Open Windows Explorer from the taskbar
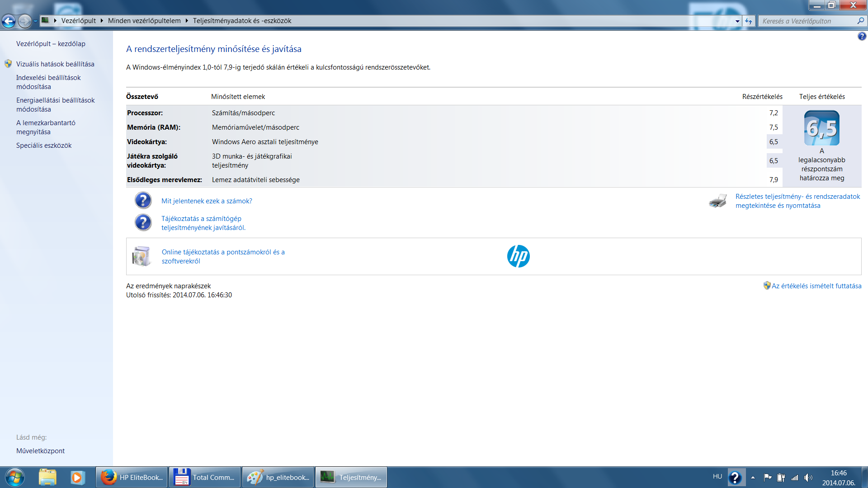Image resolution: width=868 pixels, height=488 pixels. 47,478
